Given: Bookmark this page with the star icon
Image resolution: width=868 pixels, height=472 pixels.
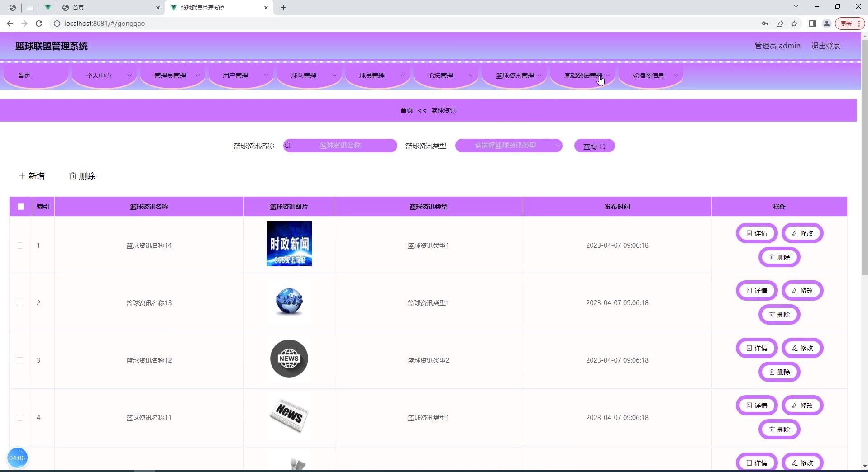Looking at the screenshot, I should point(794,24).
